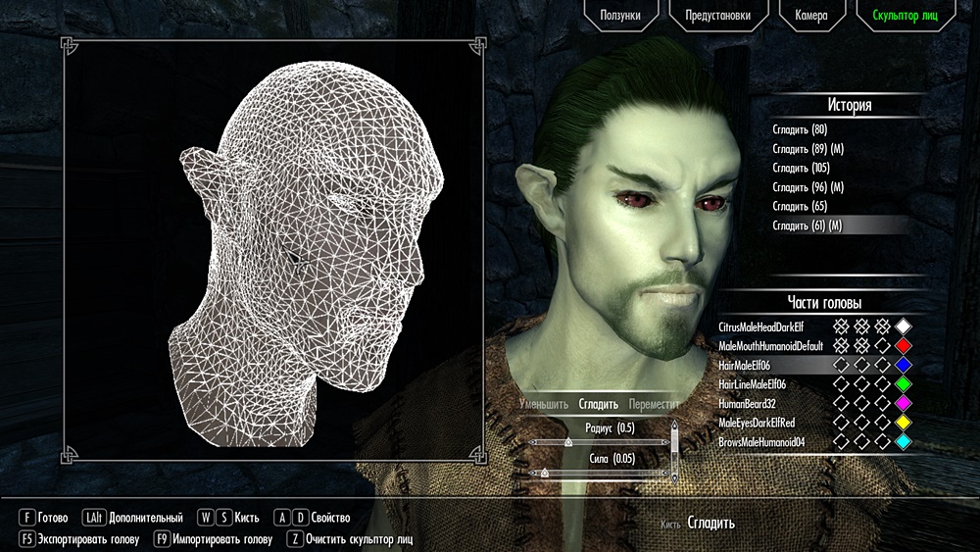Click Импортировать голову
Viewport: 980px width, 552px height.
tap(222, 539)
